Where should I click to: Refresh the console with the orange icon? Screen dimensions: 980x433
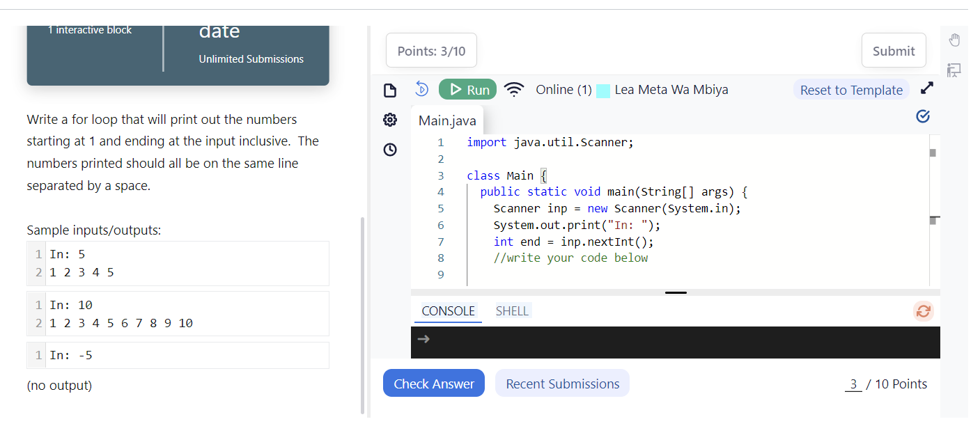tap(924, 311)
